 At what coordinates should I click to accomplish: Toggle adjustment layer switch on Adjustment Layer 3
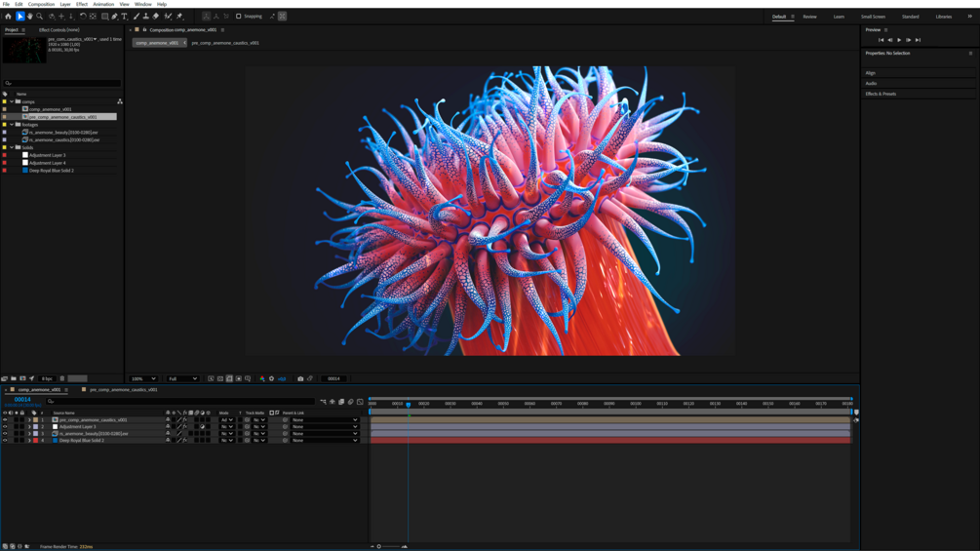[x=203, y=427]
